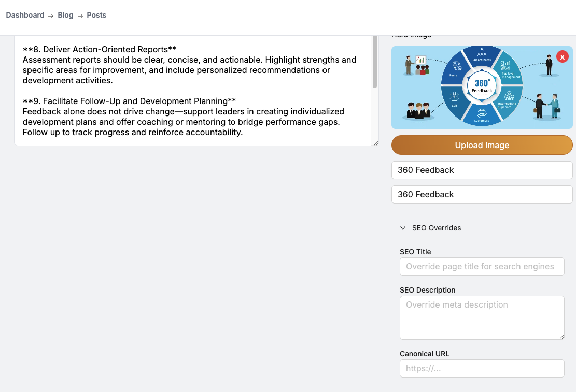The width and height of the screenshot is (576, 392).
Task: Click inside the SEO Description textarea
Action: tap(482, 317)
